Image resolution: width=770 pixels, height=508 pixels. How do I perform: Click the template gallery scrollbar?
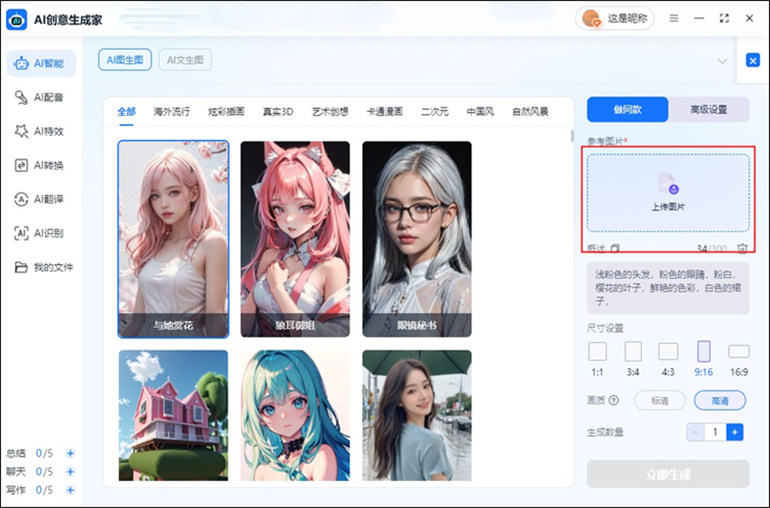(x=572, y=136)
